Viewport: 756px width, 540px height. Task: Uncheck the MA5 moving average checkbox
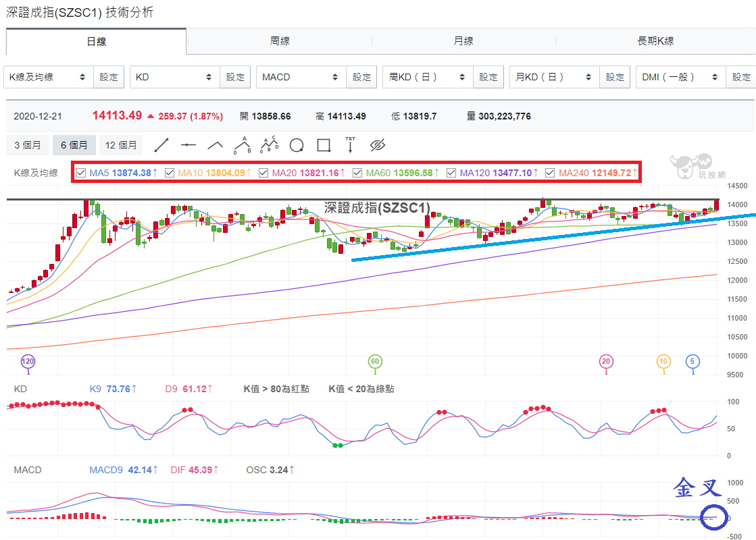(81, 173)
